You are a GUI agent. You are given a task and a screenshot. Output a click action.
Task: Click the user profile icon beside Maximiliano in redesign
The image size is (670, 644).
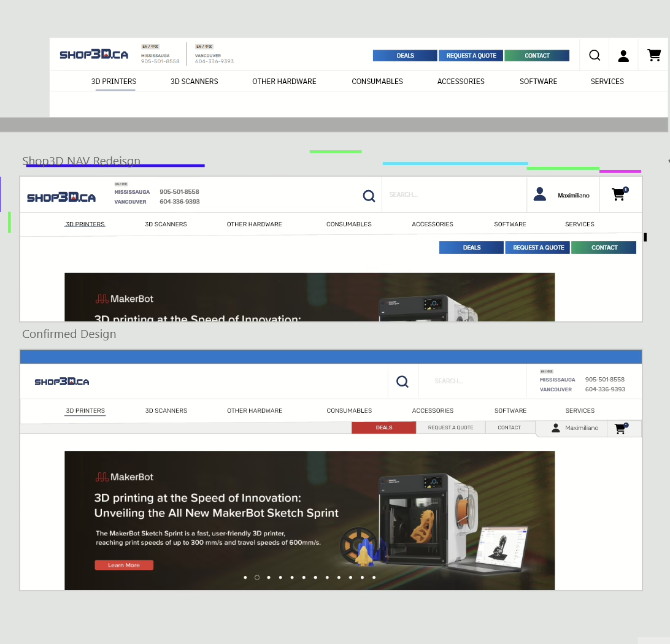click(x=540, y=194)
